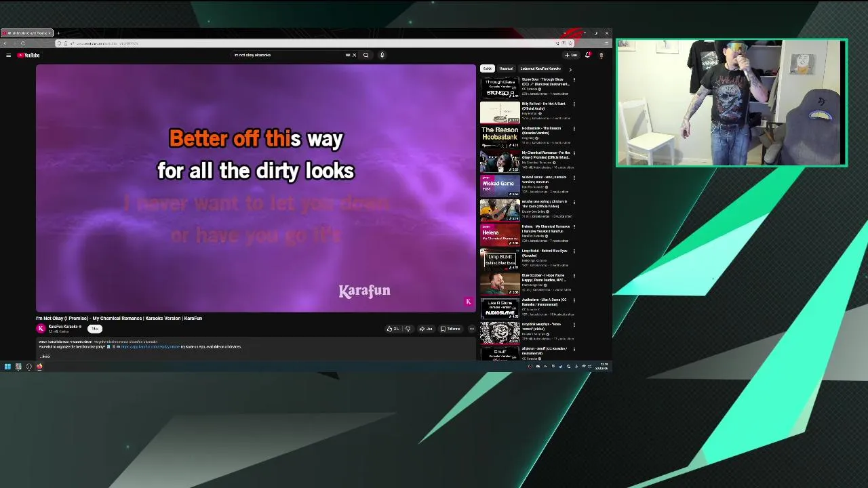Open the KaraFun app link in description

pyautogui.click(x=151, y=346)
